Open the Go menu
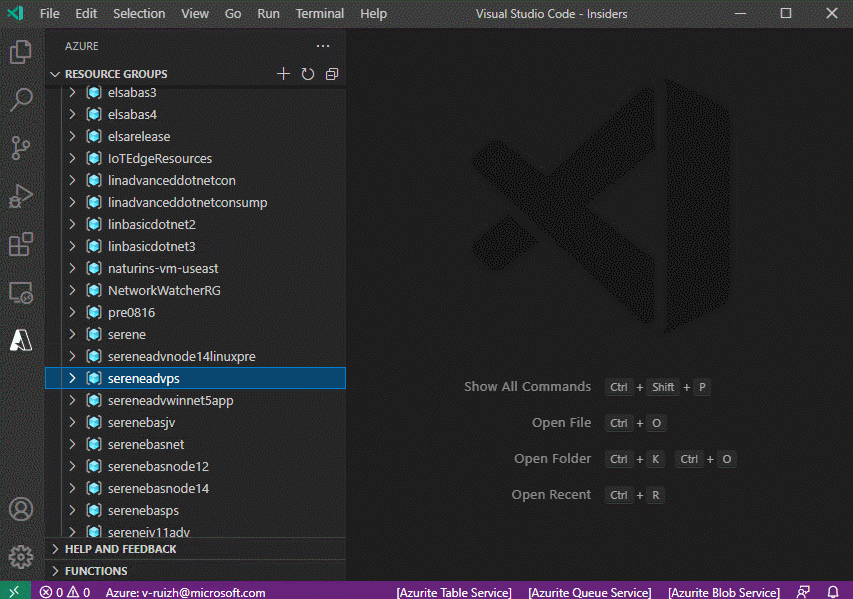The image size is (853, 599). click(233, 14)
